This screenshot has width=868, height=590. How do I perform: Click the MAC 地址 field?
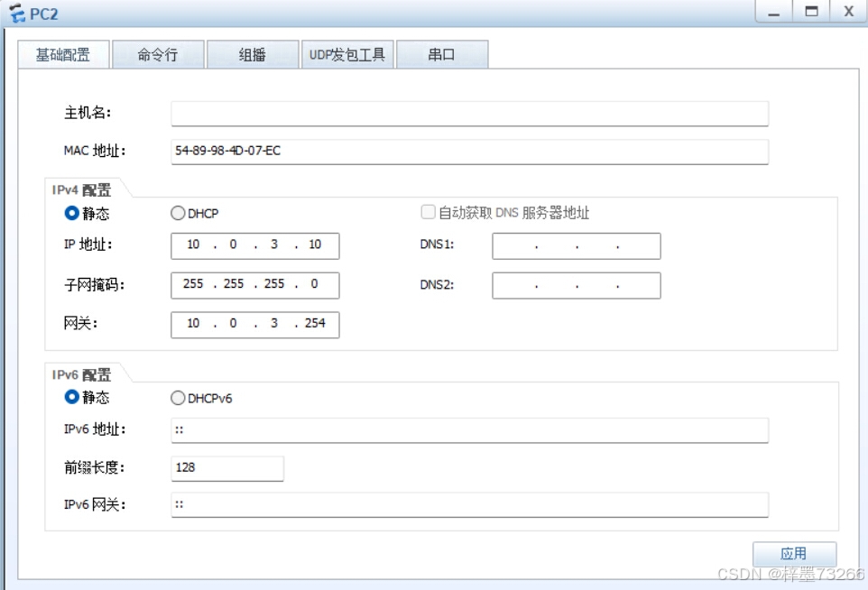tap(469, 152)
